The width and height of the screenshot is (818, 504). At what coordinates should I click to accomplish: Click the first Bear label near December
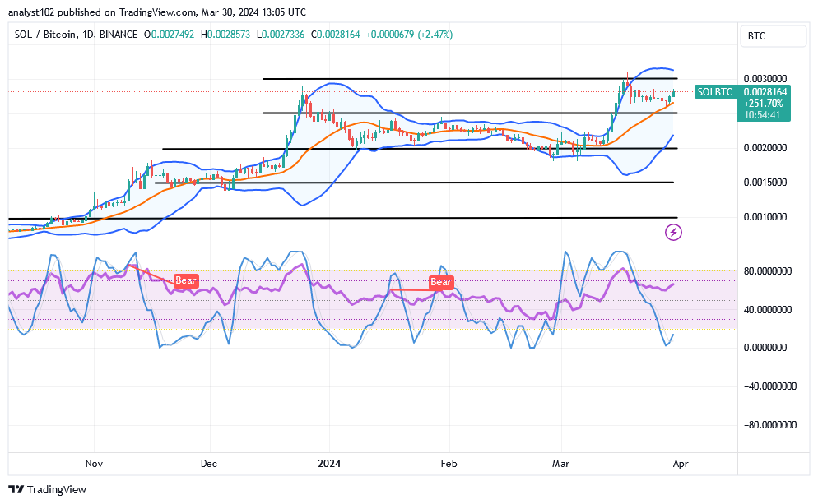(x=185, y=280)
